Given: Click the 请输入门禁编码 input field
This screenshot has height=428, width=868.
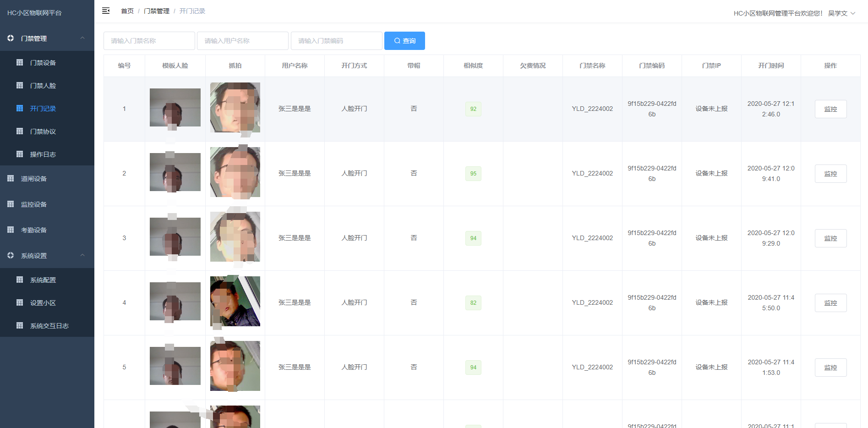Looking at the screenshot, I should pos(336,41).
